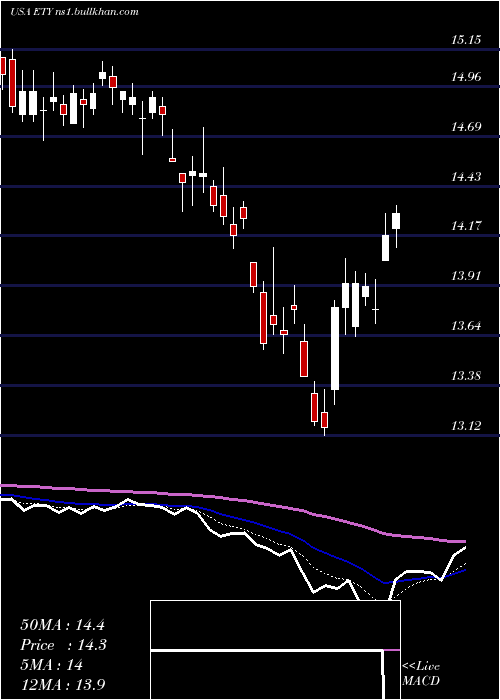Click the tall white candle rising from 13.38
Image resolution: width=500 pixels, height=700 pixels.
335,348
